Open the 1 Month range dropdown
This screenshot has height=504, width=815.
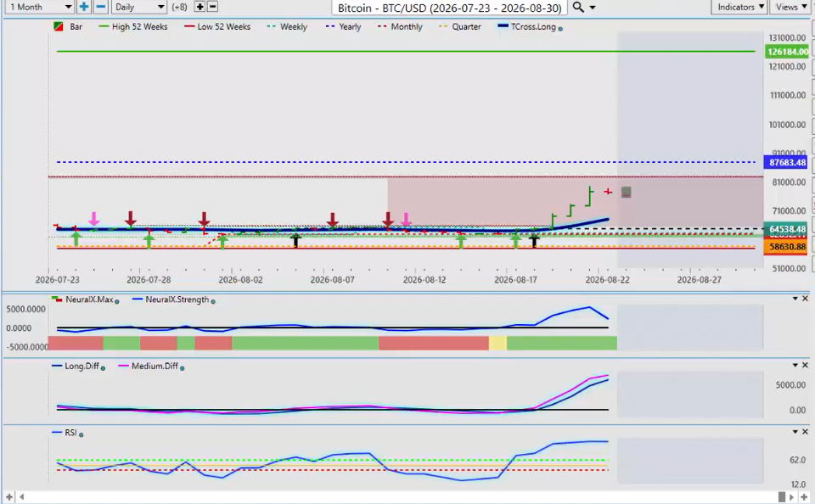click(40, 7)
